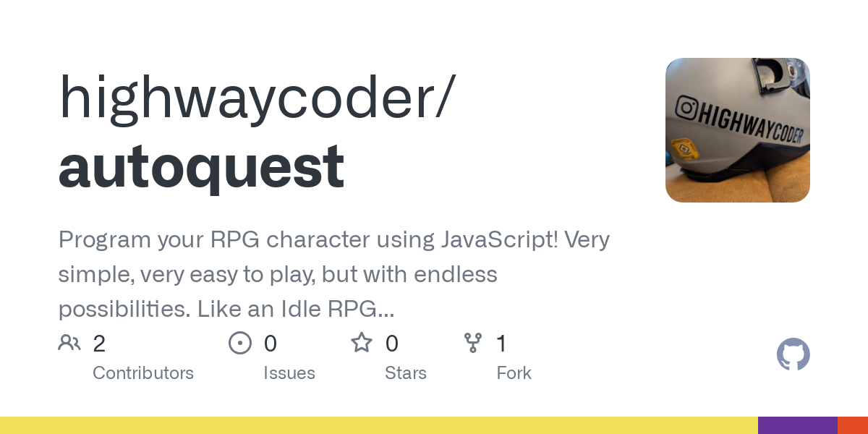Click the Stars label

click(x=406, y=373)
